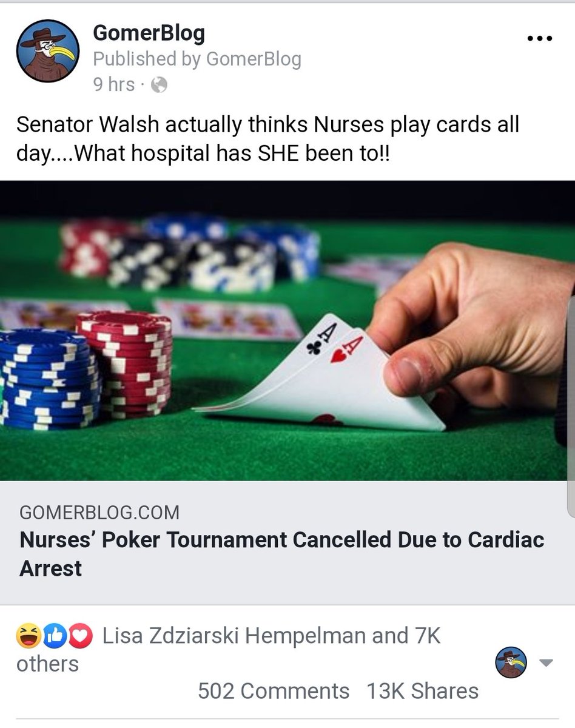Open the '9 hrs' post timestamp
The width and height of the screenshot is (575, 728).
click(114, 84)
